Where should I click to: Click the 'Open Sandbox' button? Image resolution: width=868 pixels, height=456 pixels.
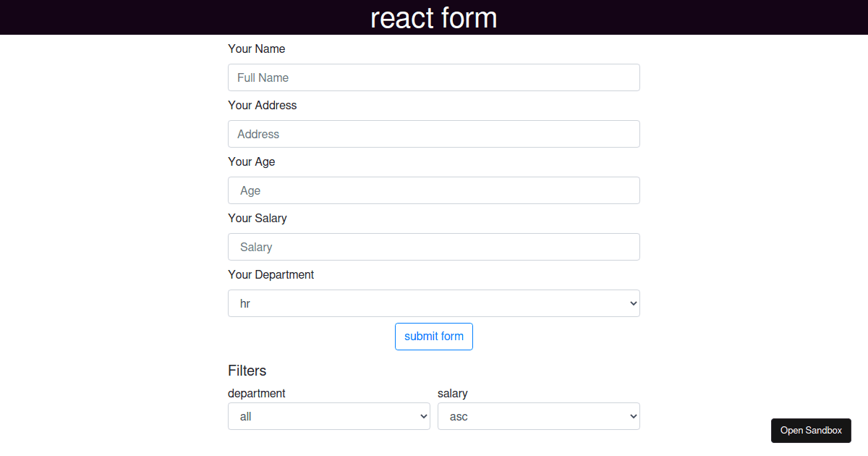811,430
